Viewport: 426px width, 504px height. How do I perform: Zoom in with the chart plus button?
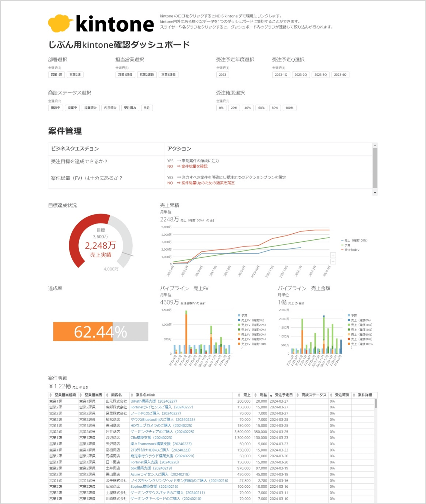pyautogui.click(x=333, y=255)
